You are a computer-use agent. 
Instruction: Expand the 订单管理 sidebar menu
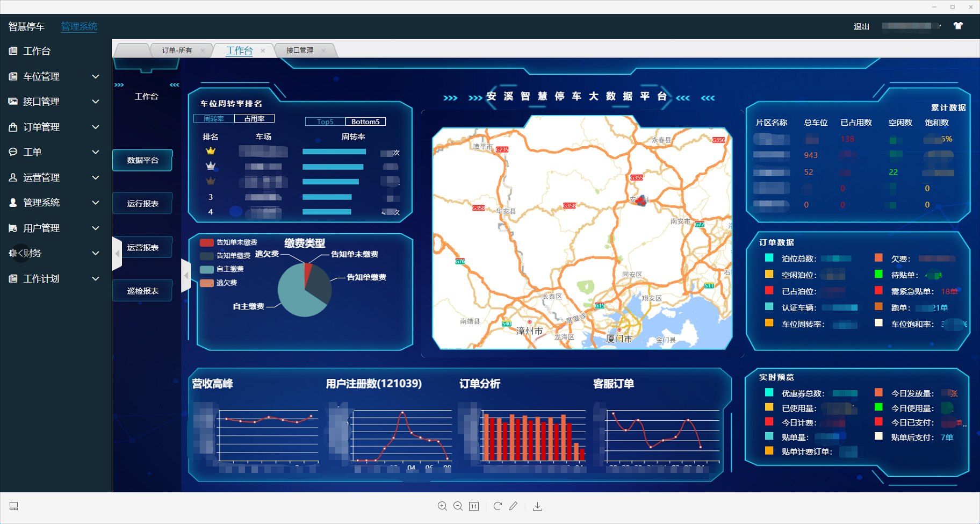[x=54, y=127]
